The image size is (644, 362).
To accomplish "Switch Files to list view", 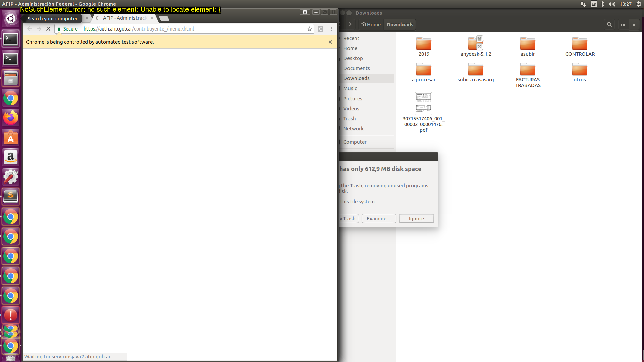I will coord(623,24).
